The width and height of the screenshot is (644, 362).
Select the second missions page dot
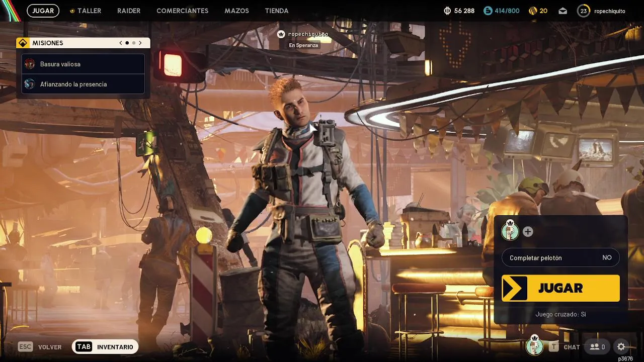[133, 43]
